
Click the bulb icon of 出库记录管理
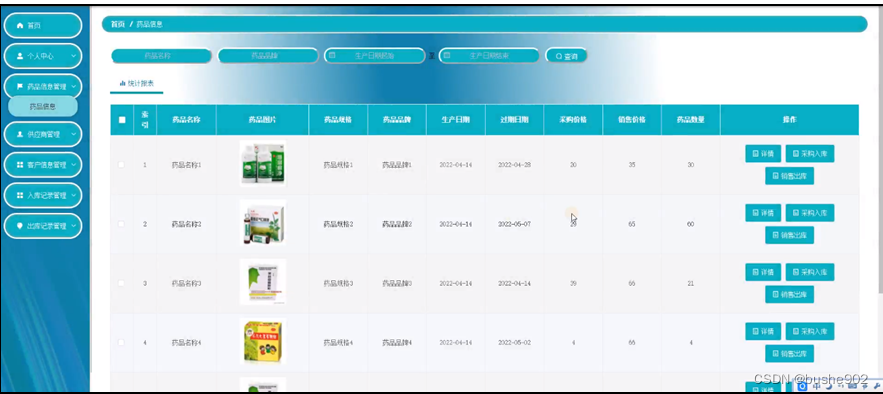[20, 226]
